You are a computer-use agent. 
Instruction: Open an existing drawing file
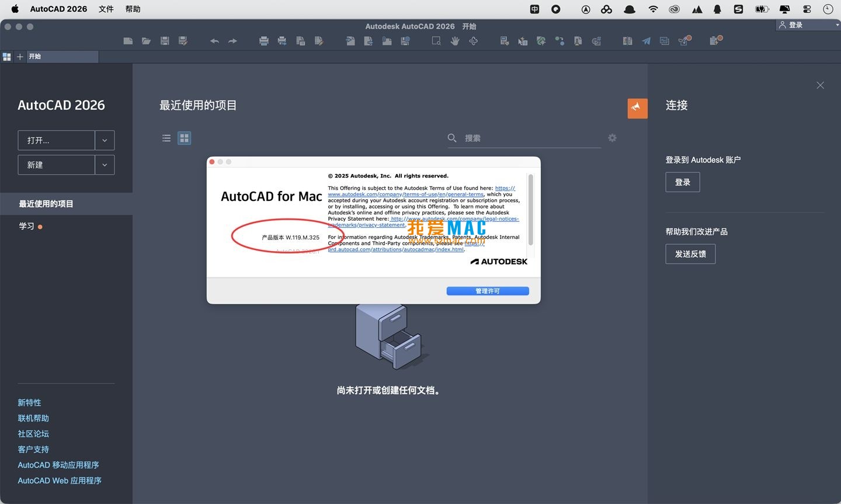click(x=146, y=41)
